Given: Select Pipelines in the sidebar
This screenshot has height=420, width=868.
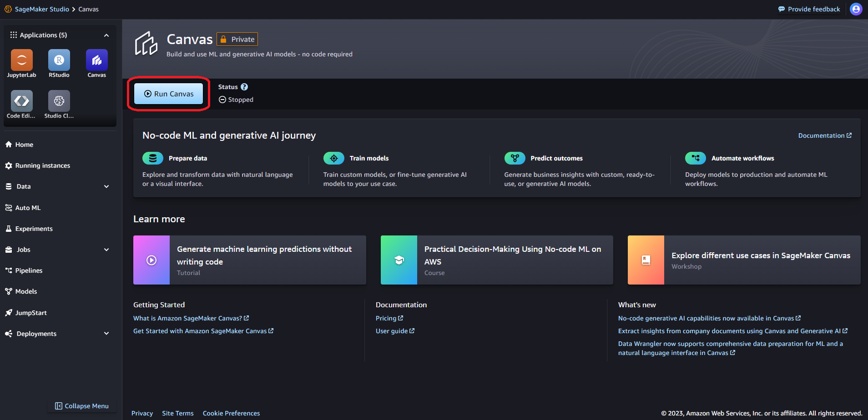Looking at the screenshot, I should pos(28,270).
